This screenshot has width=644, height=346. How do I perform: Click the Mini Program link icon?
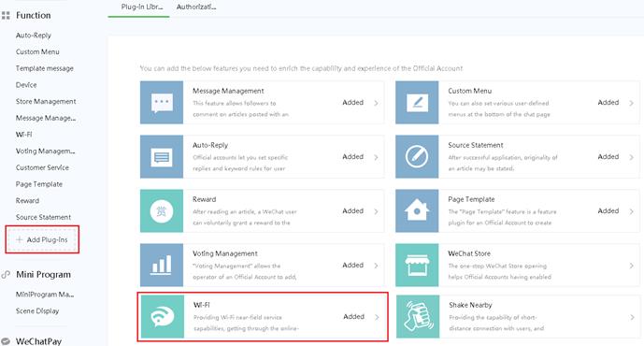[6, 275]
